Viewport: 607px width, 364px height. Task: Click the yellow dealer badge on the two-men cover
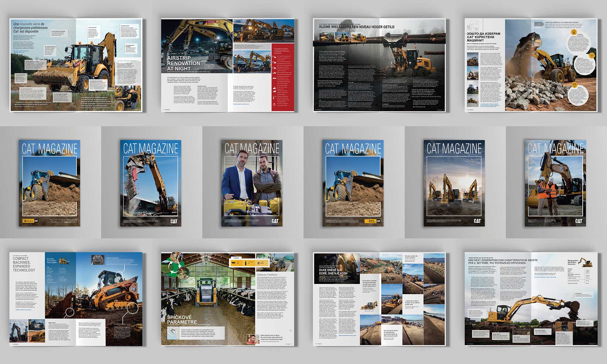coord(370,221)
